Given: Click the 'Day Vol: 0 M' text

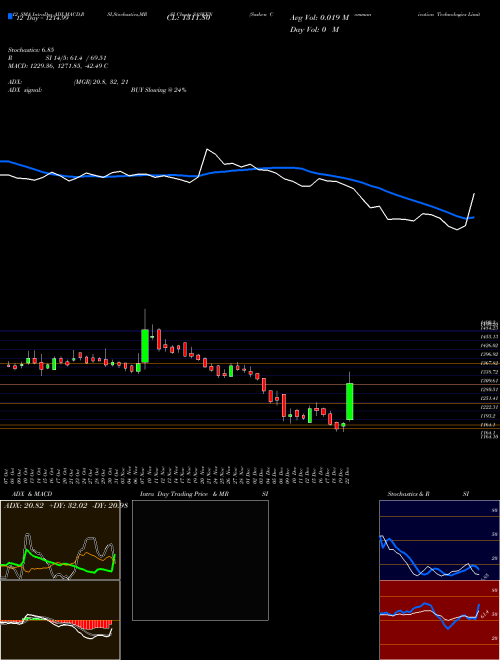Looking at the screenshot, I should coord(314,29).
